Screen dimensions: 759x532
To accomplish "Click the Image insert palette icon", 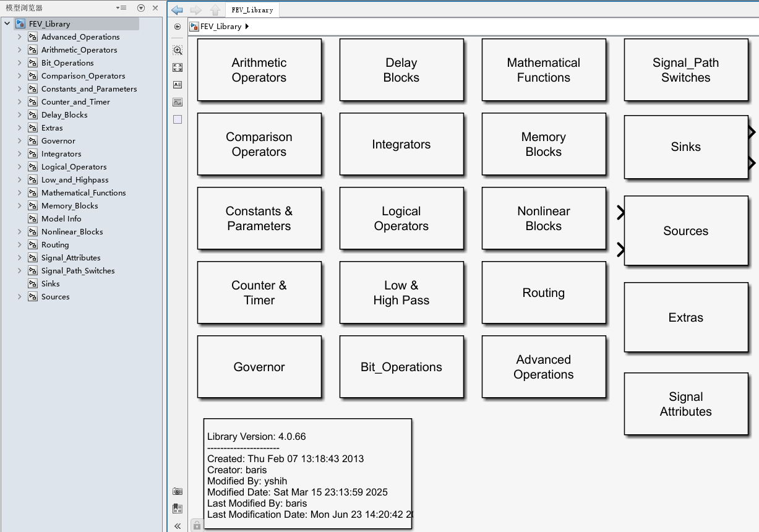I will coord(178,102).
